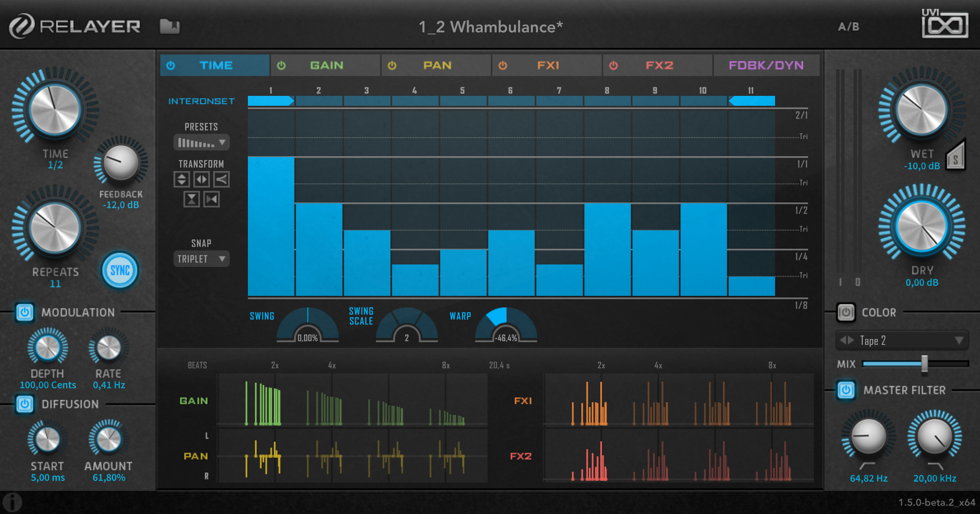
Task: Click the flip vertical transform icon
Action: click(x=182, y=179)
